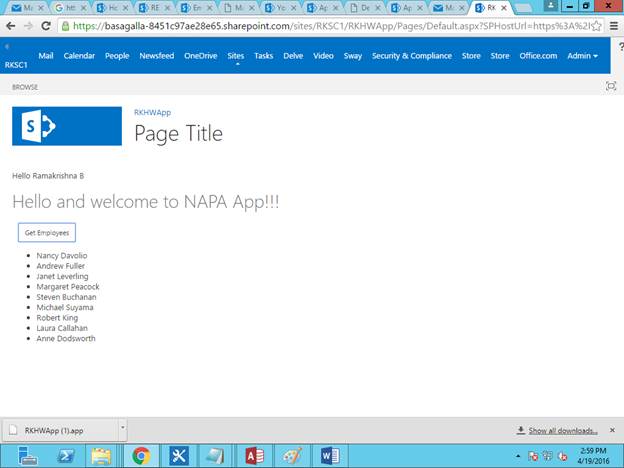Open the Chrome profile avatar button

click(x=551, y=6)
